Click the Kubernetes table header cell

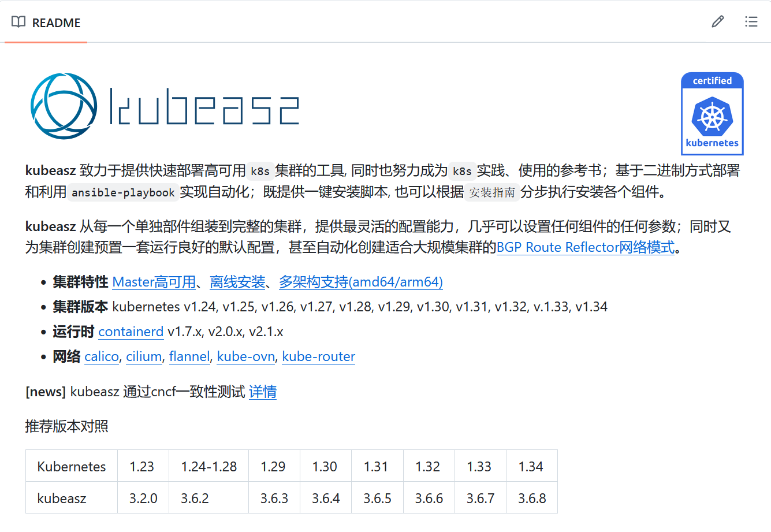pos(72,466)
